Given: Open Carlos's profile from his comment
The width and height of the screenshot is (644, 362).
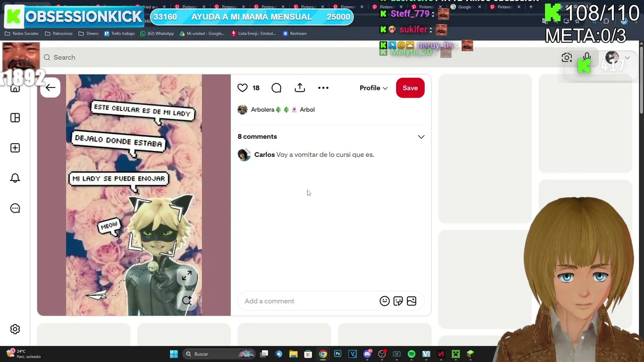Looking at the screenshot, I should pos(265,155).
